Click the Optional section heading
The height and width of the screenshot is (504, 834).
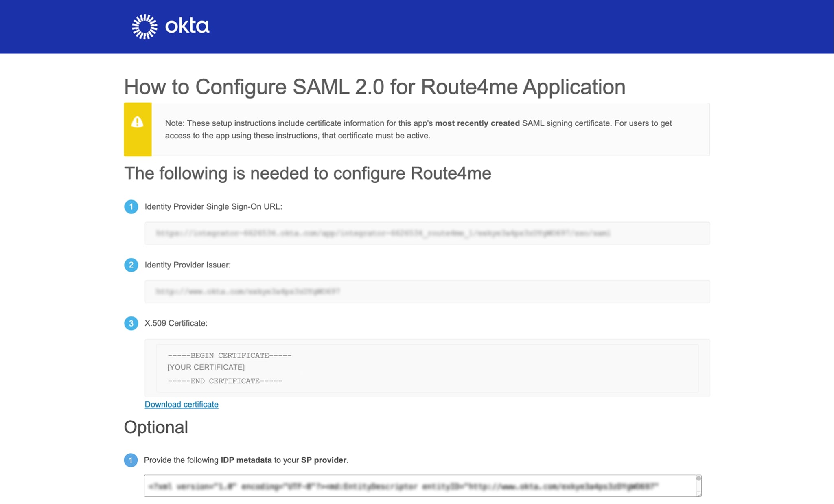click(x=156, y=427)
